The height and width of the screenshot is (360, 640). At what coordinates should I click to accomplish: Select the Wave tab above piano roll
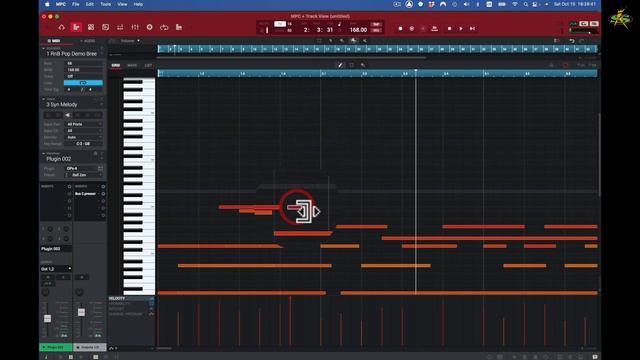coord(132,65)
